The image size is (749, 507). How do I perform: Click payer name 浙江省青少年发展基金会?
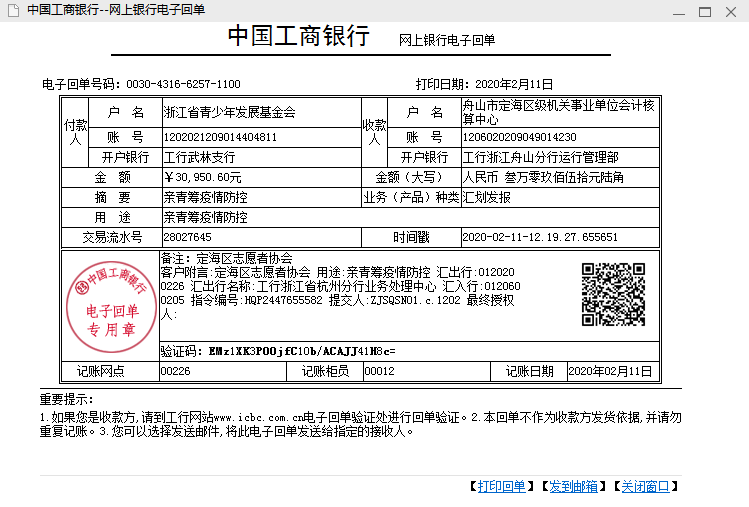click(x=230, y=112)
